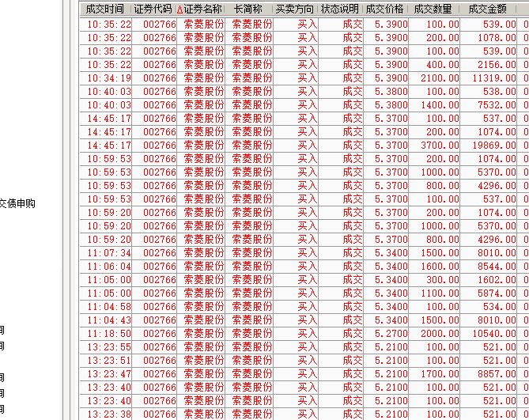
Task: Select the 3700.00 quantity cell
Action: click(x=434, y=146)
